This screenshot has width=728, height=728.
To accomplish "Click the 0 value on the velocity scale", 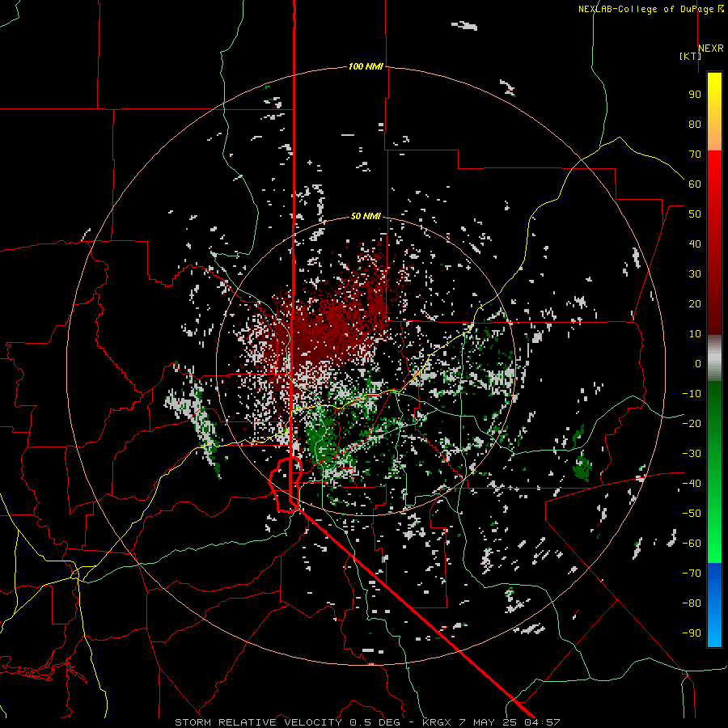I will (x=698, y=363).
